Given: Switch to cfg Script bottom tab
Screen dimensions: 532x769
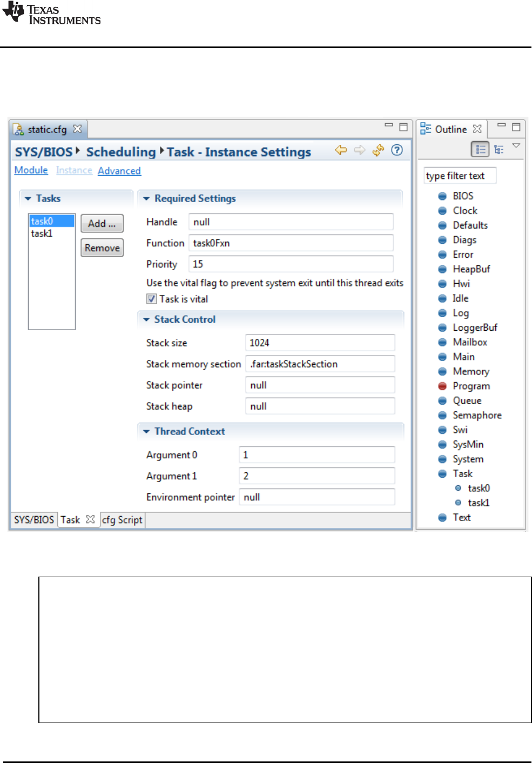Looking at the screenshot, I should click(x=122, y=520).
